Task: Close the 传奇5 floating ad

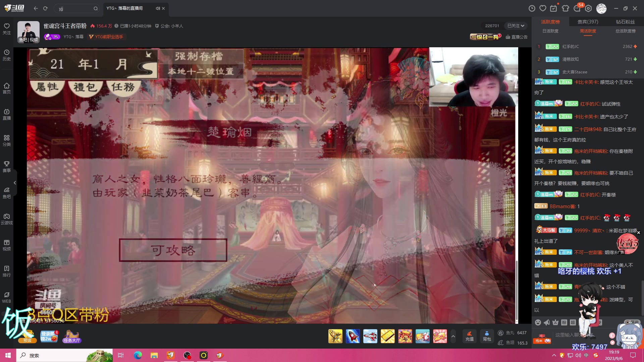Action: (639, 233)
